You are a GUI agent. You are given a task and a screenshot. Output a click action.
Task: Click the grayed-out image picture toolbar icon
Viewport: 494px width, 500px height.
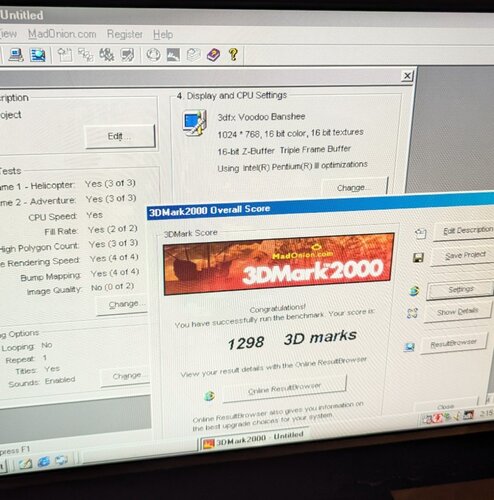(173, 55)
